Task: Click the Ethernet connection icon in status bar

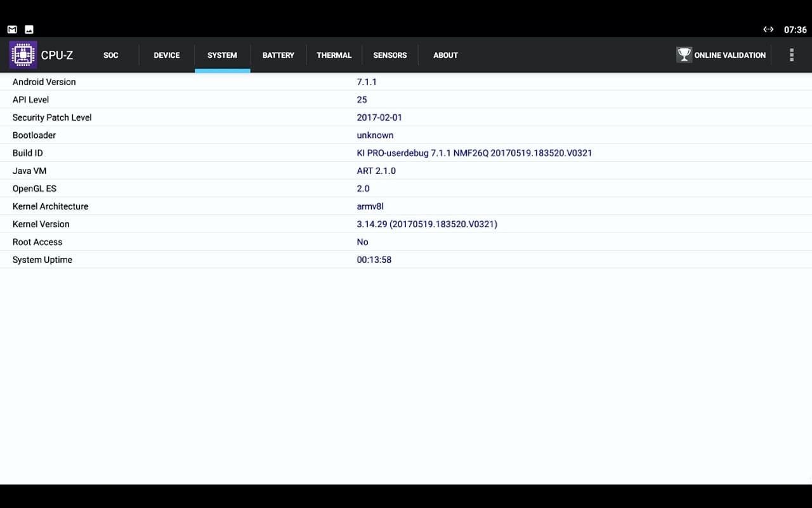Action: point(768,29)
